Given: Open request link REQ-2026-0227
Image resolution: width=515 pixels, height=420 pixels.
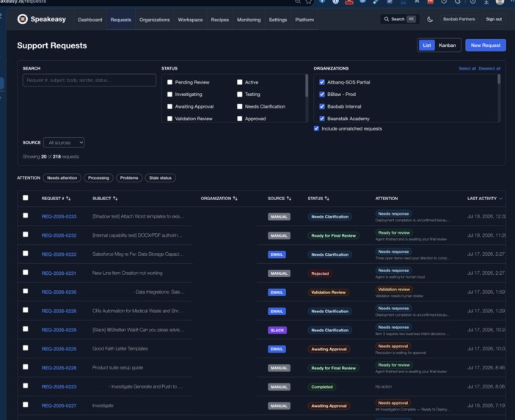Looking at the screenshot, I should coord(59,406).
